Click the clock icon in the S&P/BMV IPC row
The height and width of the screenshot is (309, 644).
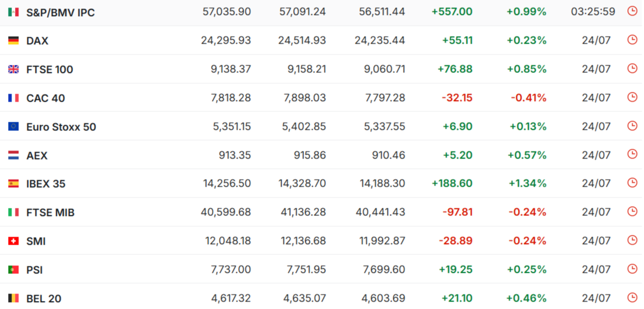[x=632, y=11]
